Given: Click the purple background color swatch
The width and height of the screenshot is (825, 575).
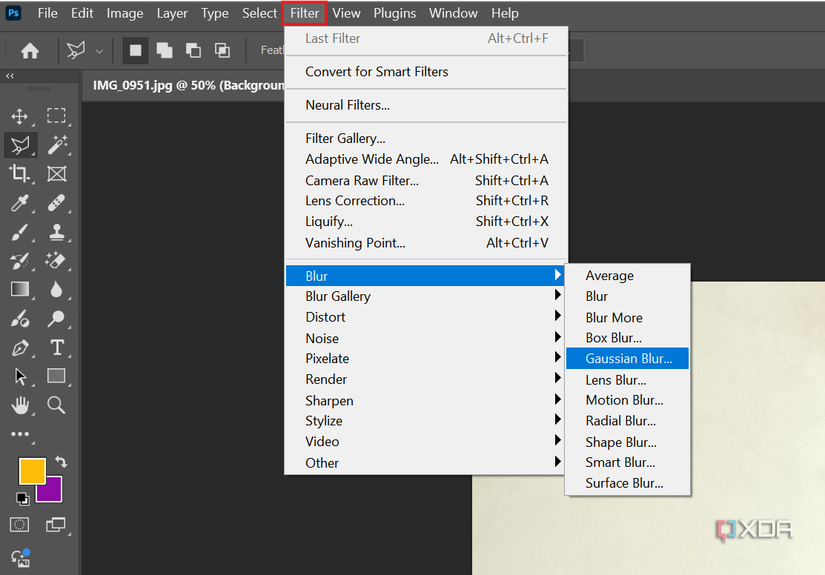Looking at the screenshot, I should click(x=53, y=492).
